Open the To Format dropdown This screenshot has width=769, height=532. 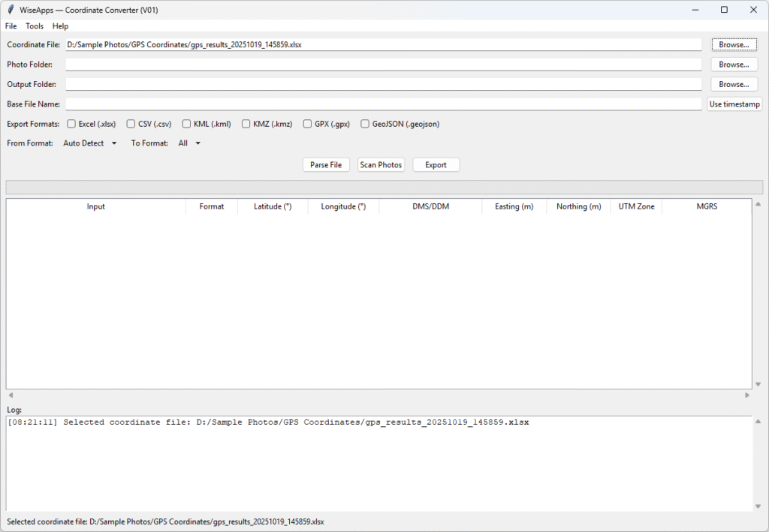189,143
